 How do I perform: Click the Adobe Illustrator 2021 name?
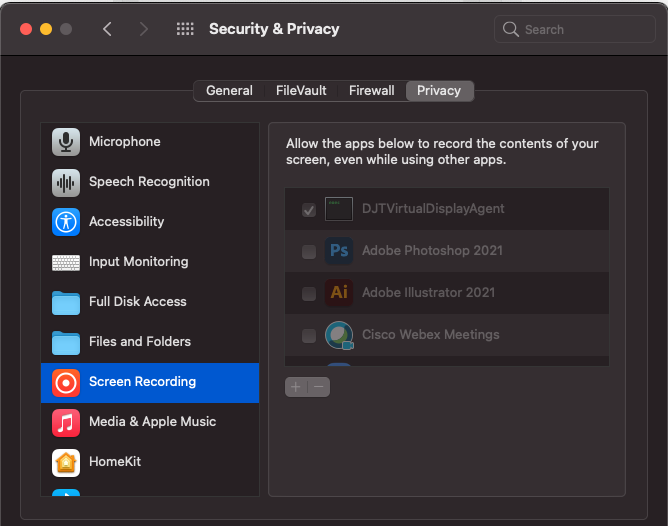click(428, 293)
